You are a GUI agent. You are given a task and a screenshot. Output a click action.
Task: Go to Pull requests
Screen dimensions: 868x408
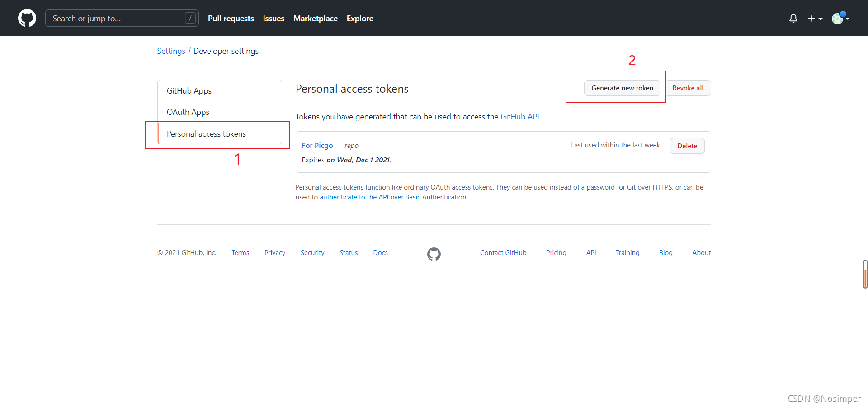coord(231,19)
